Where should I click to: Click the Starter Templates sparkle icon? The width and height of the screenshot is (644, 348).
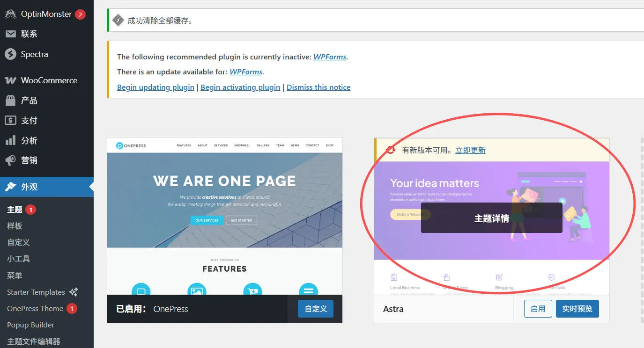74,292
